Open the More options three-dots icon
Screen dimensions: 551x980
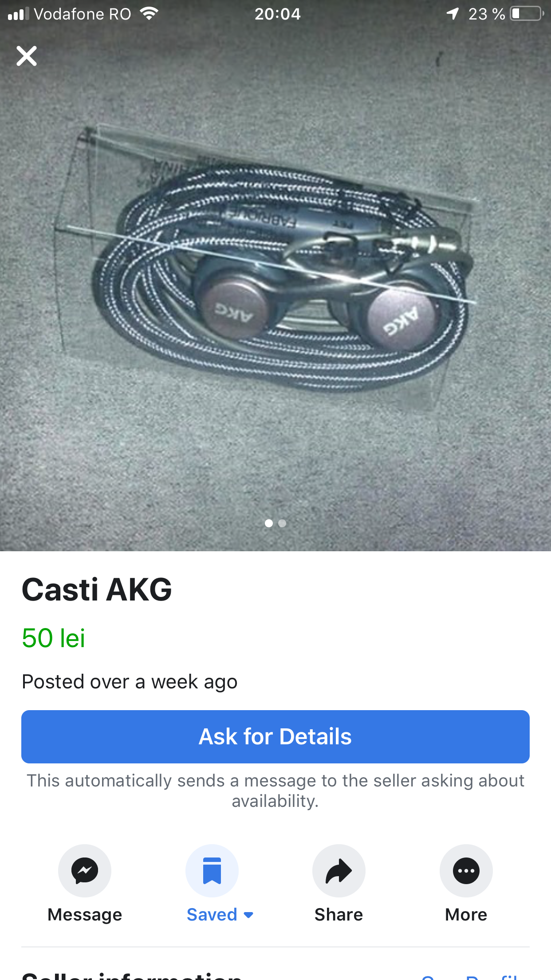pyautogui.click(x=466, y=871)
